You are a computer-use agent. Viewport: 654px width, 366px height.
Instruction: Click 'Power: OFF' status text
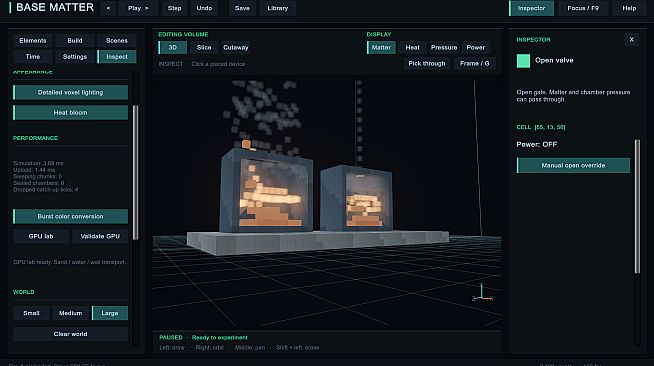[x=536, y=144]
